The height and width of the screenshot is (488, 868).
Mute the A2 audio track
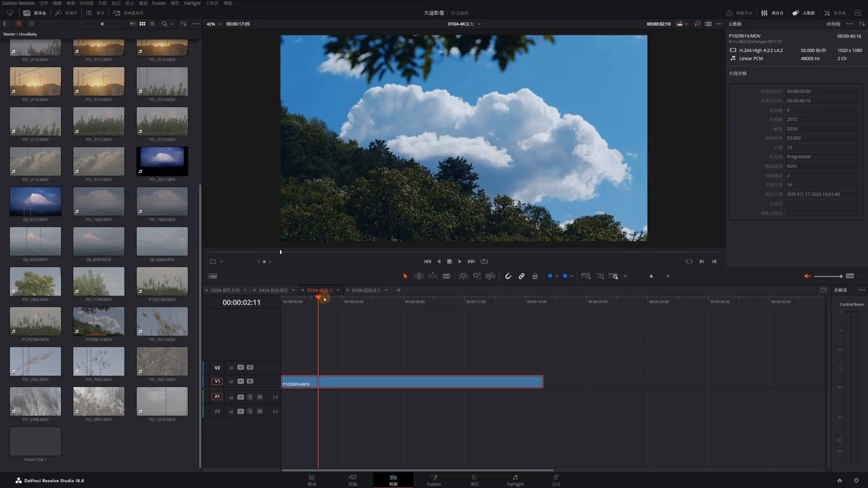[x=260, y=411]
